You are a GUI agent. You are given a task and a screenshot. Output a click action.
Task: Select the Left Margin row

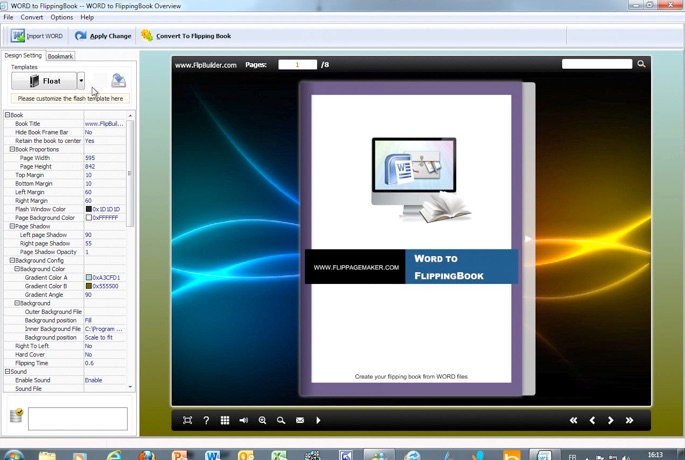click(x=65, y=192)
